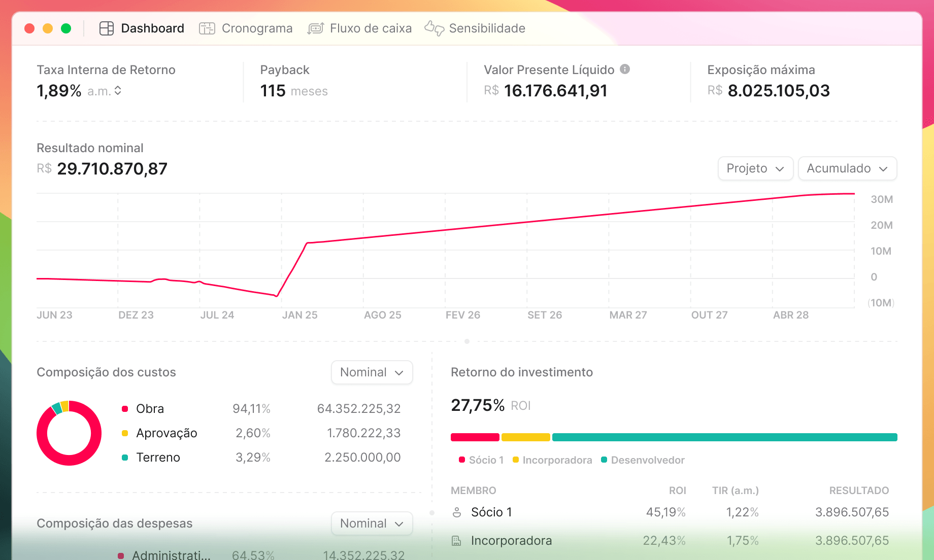Open Nominal dropdown for Composição das despesas
934x560 pixels.
click(x=372, y=523)
